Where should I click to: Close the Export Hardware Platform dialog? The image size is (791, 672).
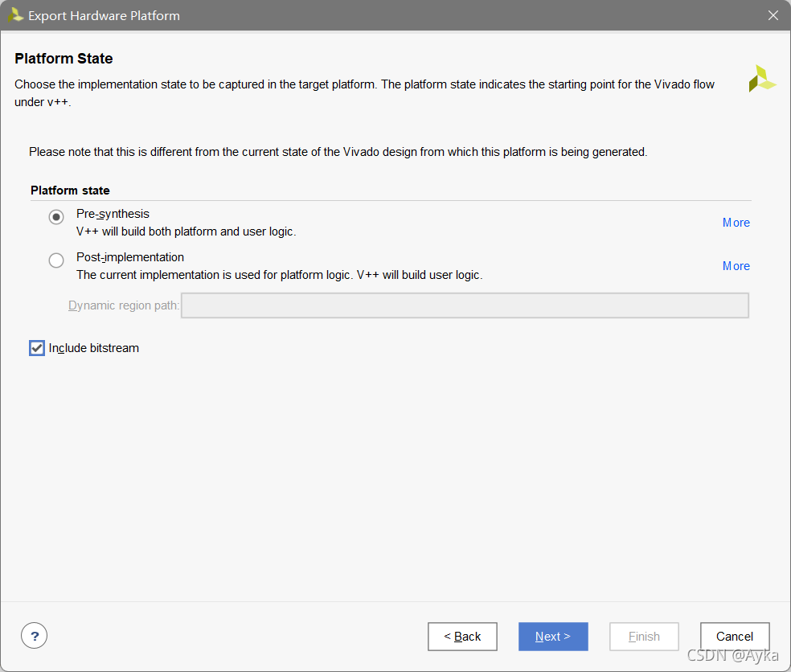pos(773,15)
